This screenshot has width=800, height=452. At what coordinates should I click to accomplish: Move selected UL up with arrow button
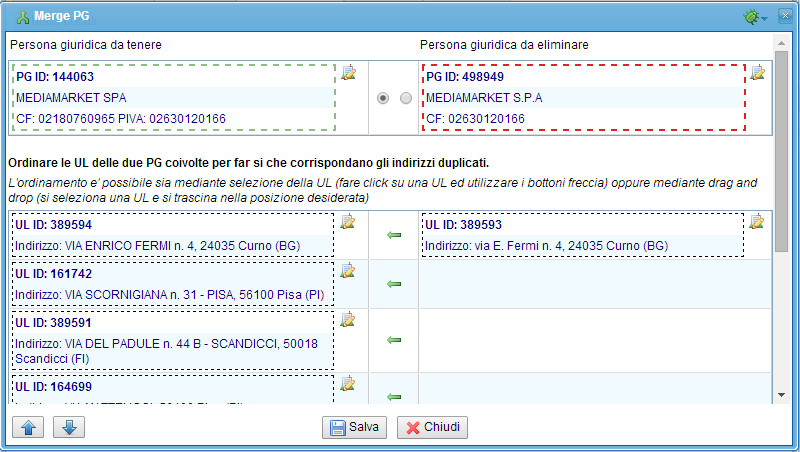point(28,427)
